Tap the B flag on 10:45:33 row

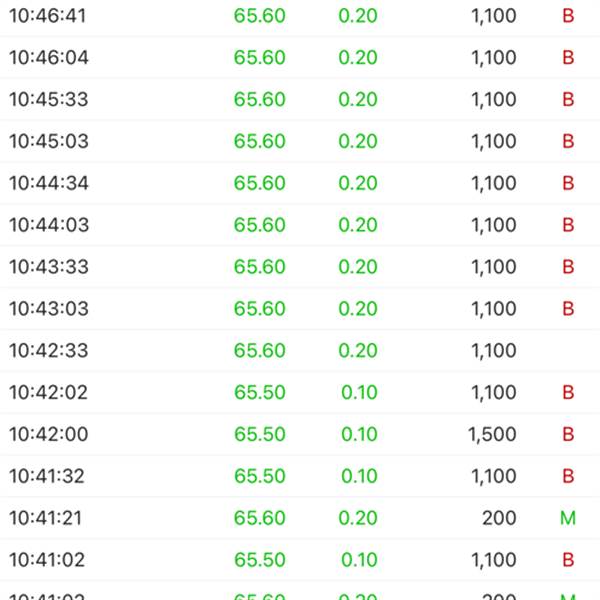(x=568, y=99)
